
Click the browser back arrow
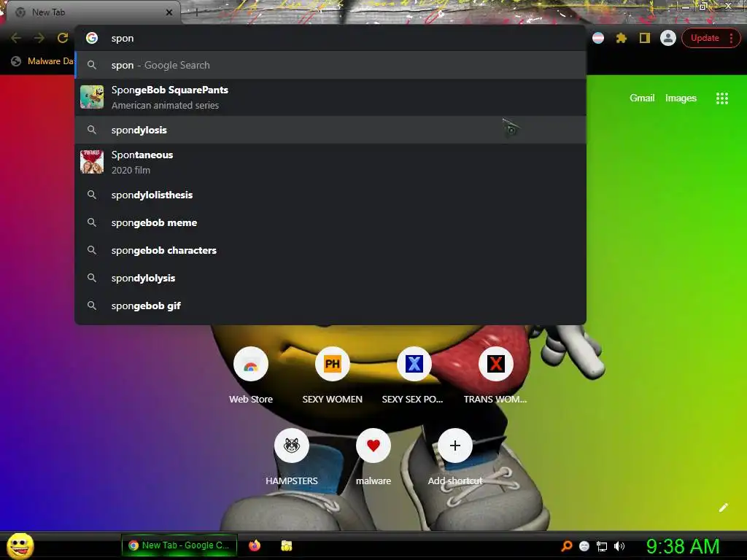(16, 38)
